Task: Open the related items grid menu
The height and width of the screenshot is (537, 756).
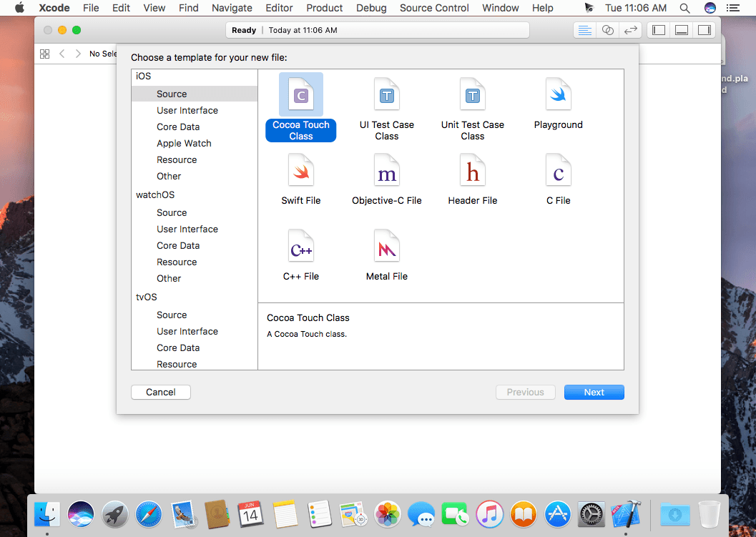Action: click(45, 54)
